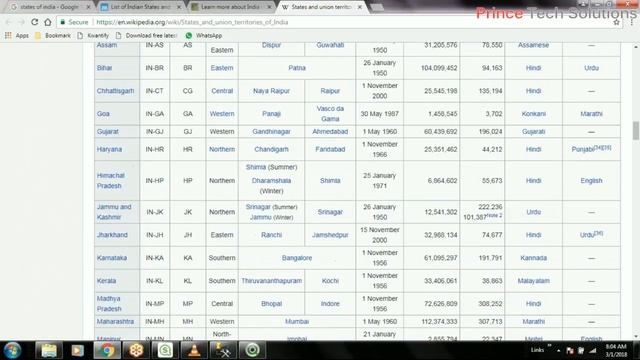Image resolution: width=640 pixels, height=360 pixels.
Task: Open Apps grid in bookmarks bar
Action: pyautogui.click(x=17, y=36)
